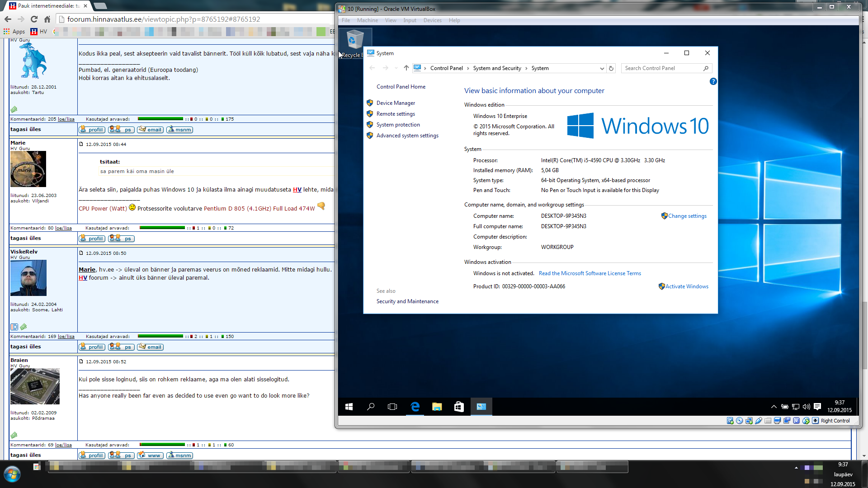
Task: Click the display settings indicator in VirtualBox status bar
Action: tap(778, 421)
